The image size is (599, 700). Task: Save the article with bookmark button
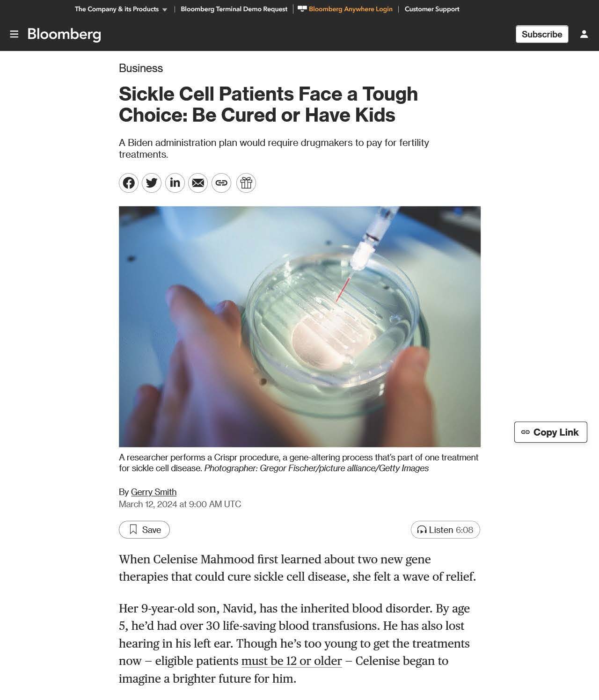click(x=144, y=530)
